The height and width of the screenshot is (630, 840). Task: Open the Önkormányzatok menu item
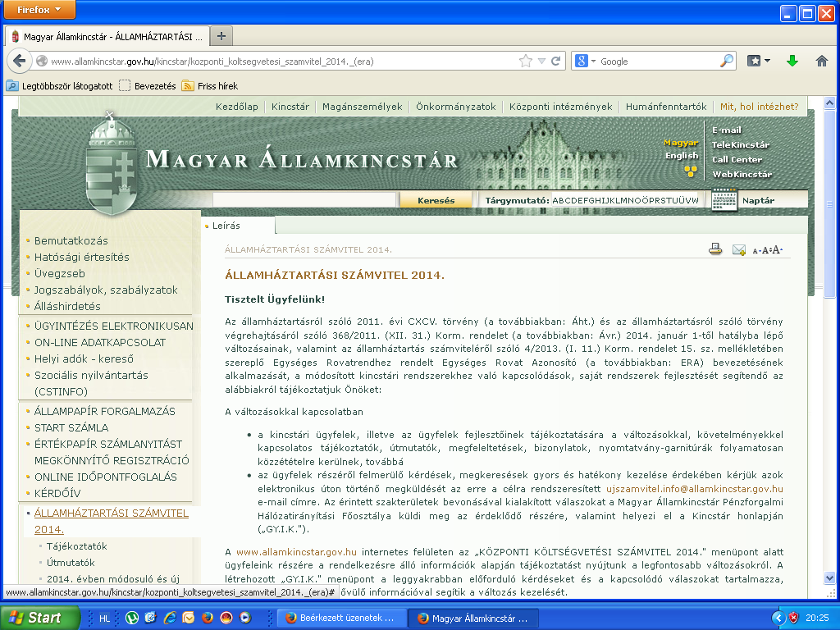point(456,107)
